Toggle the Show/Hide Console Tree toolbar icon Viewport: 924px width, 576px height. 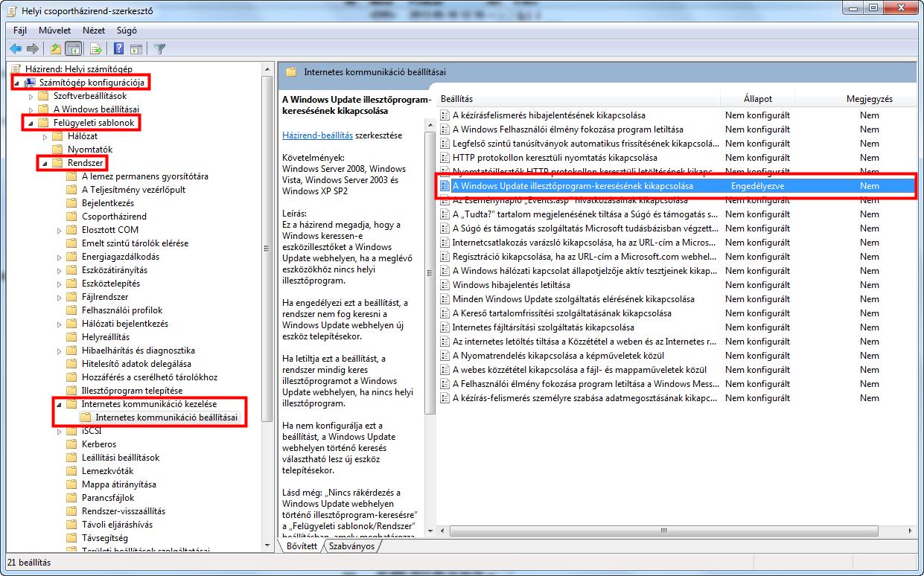click(x=73, y=48)
